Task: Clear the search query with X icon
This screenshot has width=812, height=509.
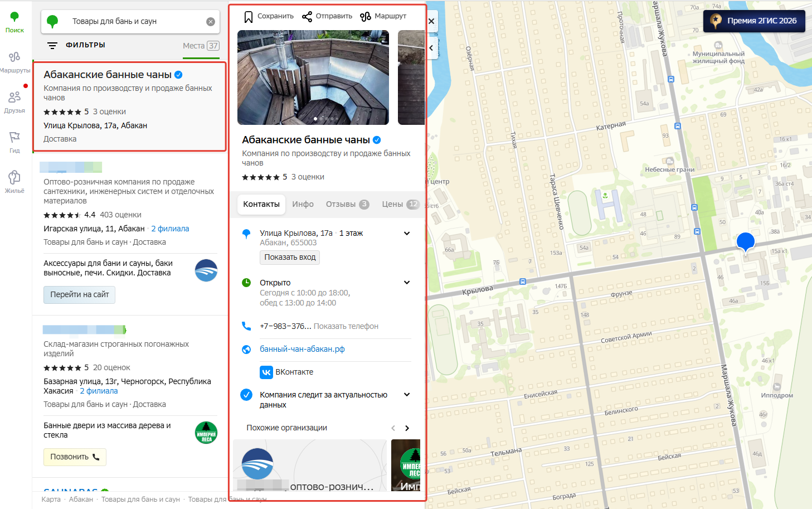Action: pos(211,22)
